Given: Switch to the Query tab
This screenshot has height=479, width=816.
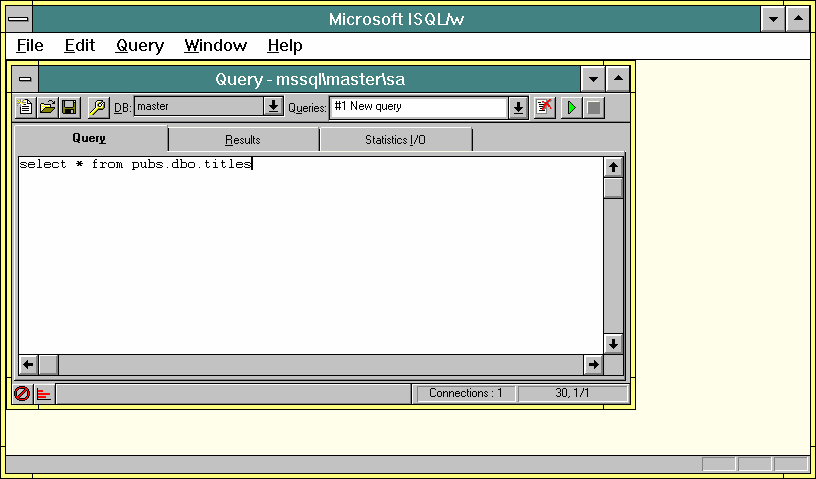Looking at the screenshot, I should [x=91, y=138].
